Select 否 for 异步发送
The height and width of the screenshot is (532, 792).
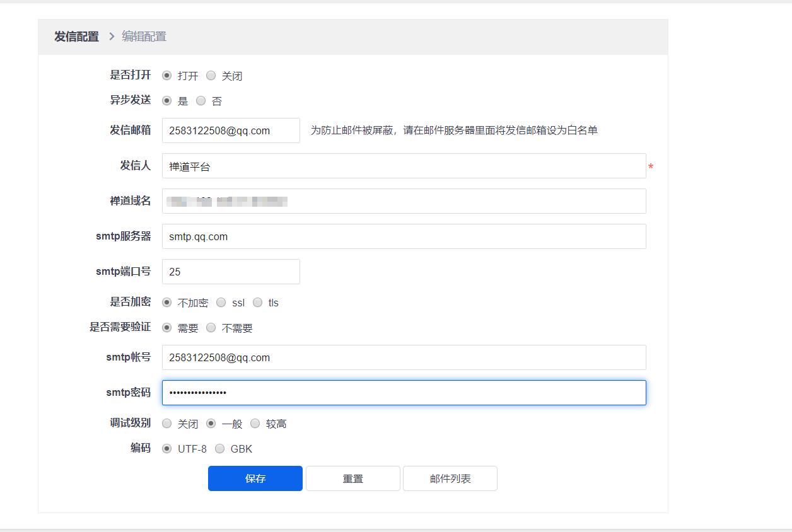(x=201, y=101)
